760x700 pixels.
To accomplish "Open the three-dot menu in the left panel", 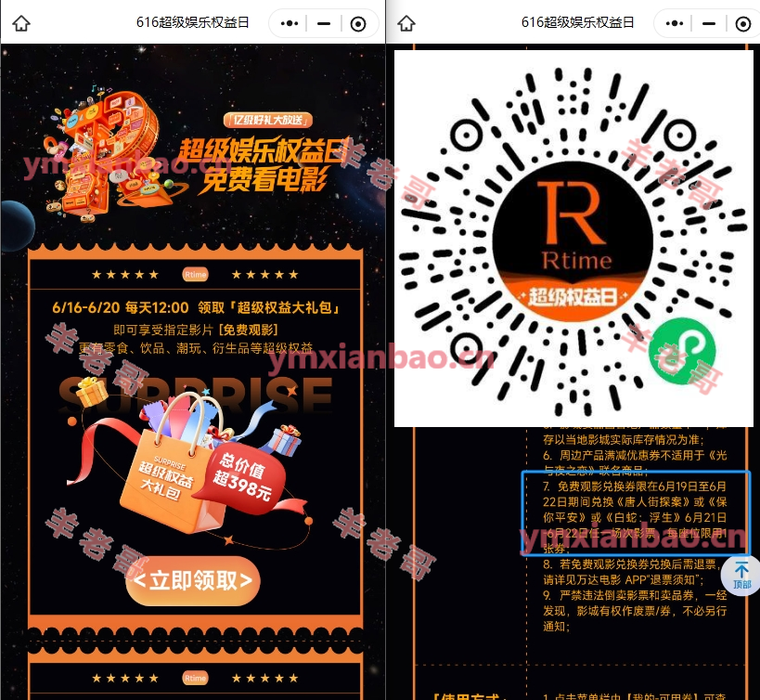I will click(289, 23).
